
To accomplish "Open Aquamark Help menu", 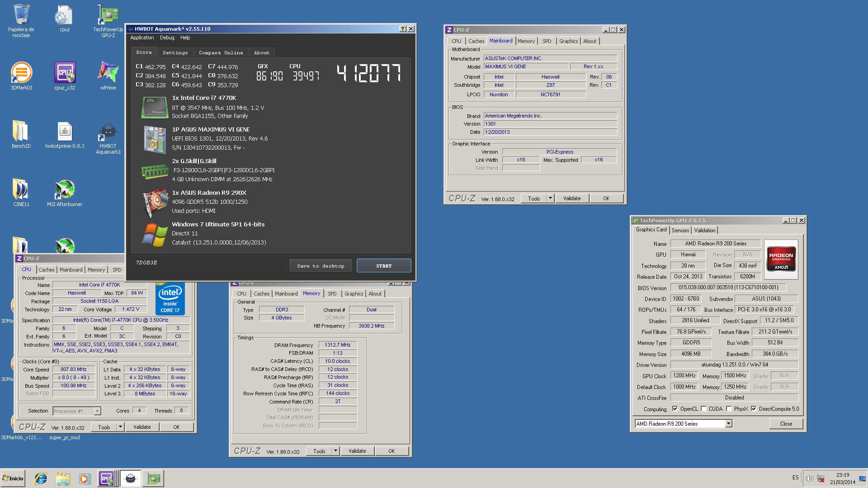I will (185, 38).
